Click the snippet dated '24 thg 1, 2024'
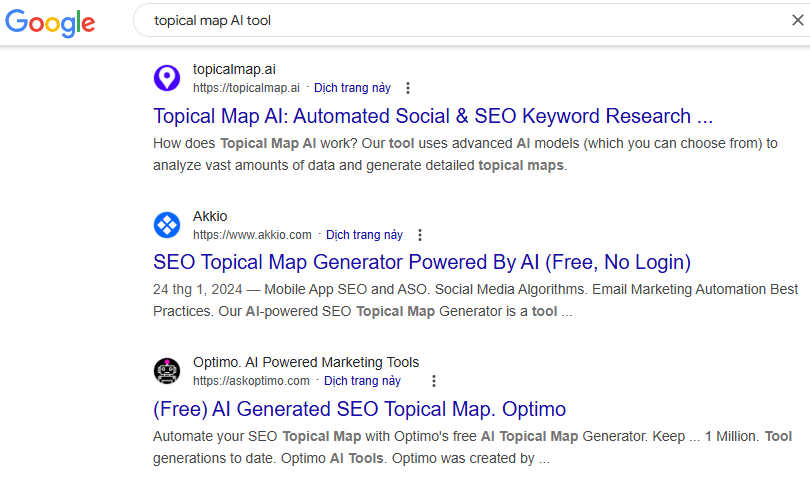 coord(475,300)
